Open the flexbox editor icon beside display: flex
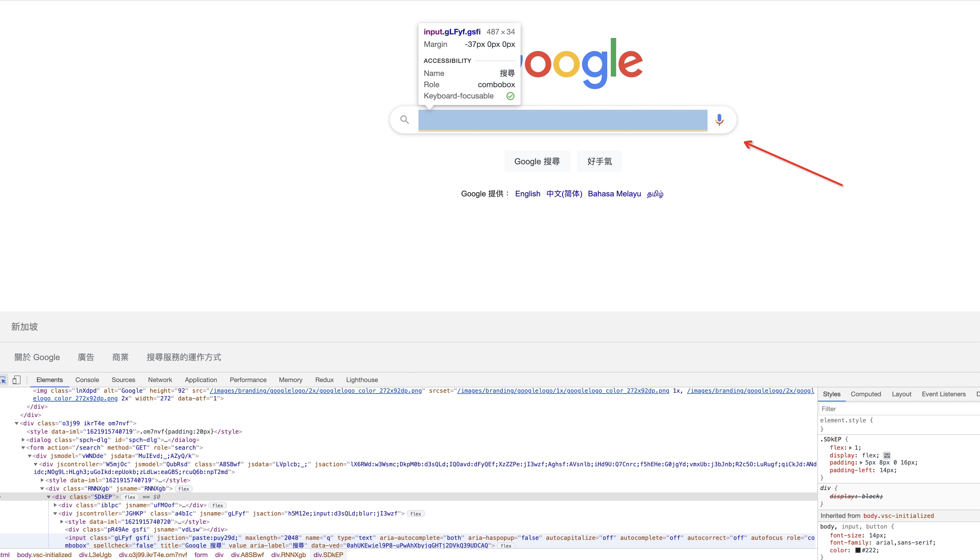This screenshot has height=560, width=980. pyautogui.click(x=887, y=455)
